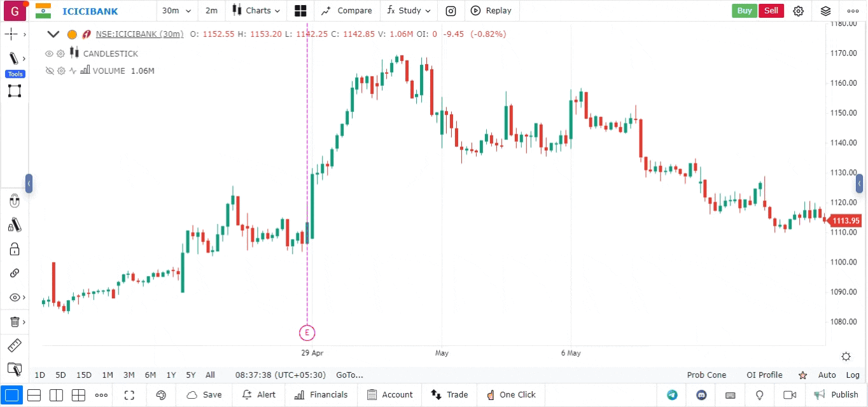Viewport: 868px width, 407px height.
Task: Switch to the 3M time range
Action: [x=129, y=375]
